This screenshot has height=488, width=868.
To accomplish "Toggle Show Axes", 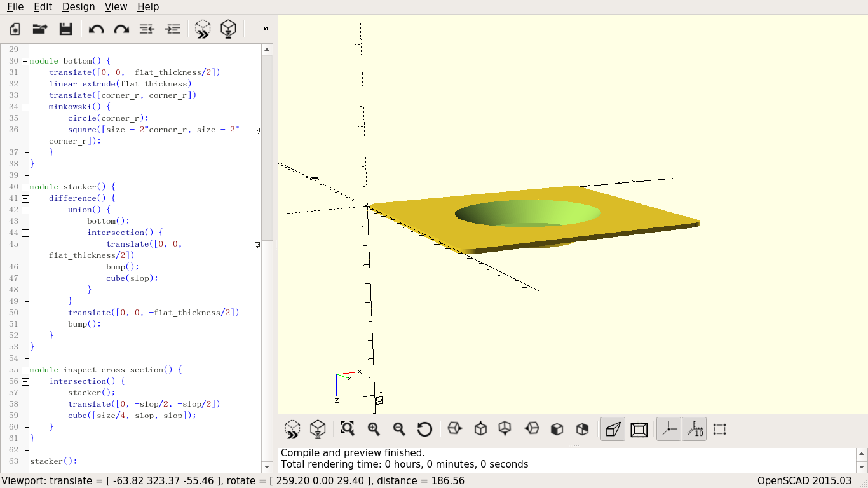I will pos(668,430).
